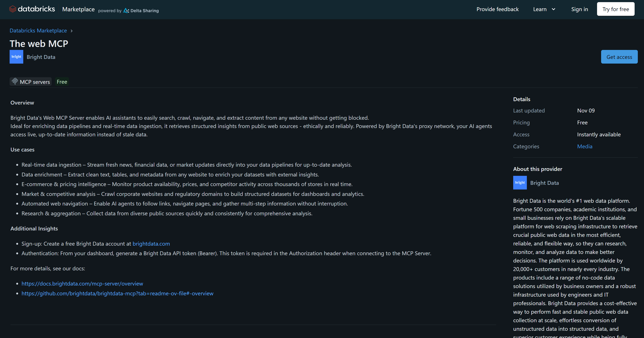
Task: Open the Media category link
Action: [x=584, y=147]
